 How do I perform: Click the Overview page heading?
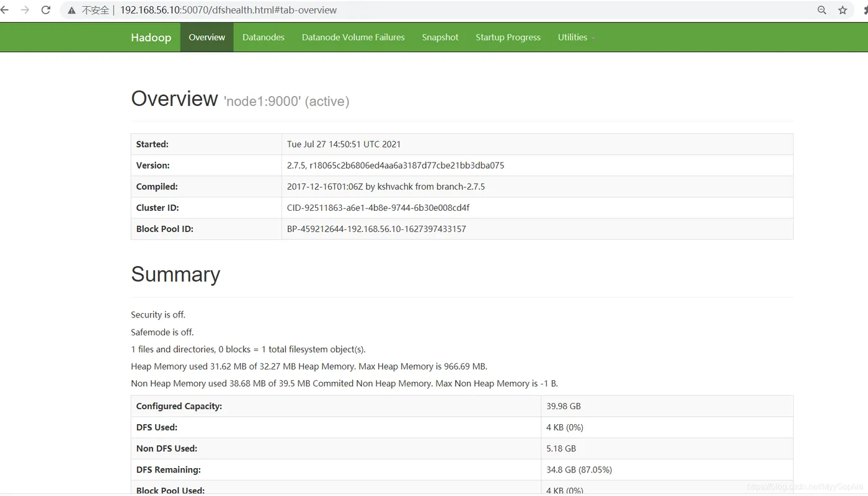point(174,99)
